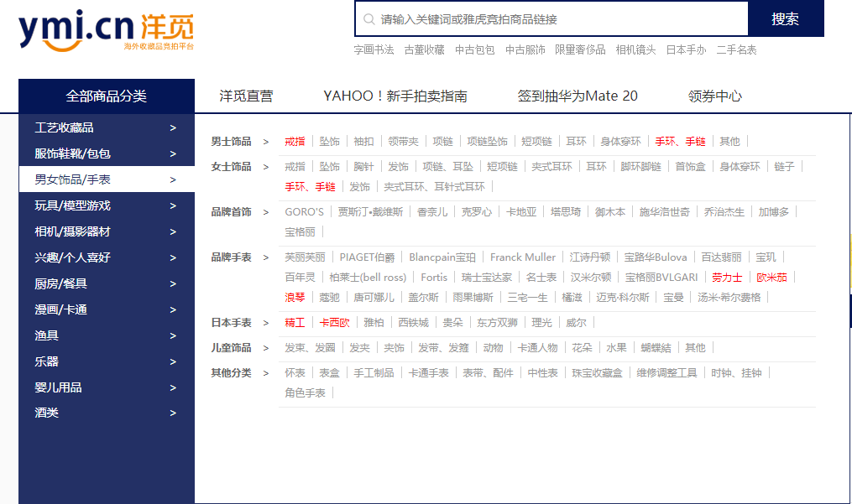
Task: Click the search magnifier icon
Action: [369, 19]
